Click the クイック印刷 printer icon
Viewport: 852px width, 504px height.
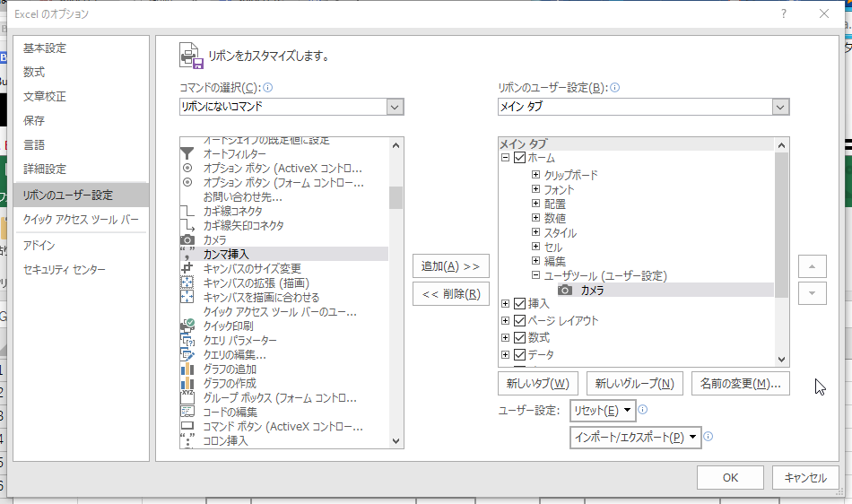coord(187,326)
